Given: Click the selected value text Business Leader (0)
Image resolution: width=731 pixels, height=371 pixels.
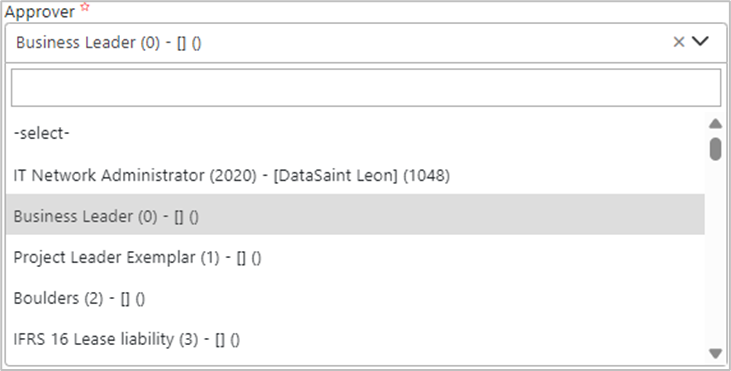Looking at the screenshot, I should (88, 42).
